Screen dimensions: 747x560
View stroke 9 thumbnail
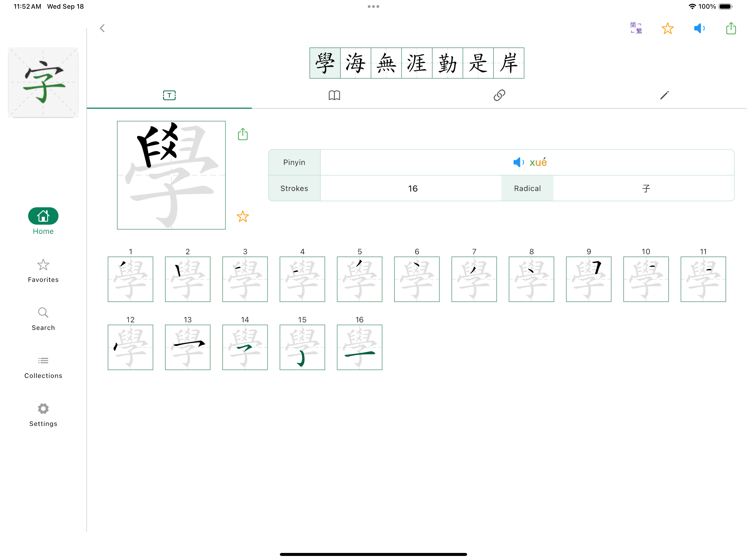tap(589, 279)
